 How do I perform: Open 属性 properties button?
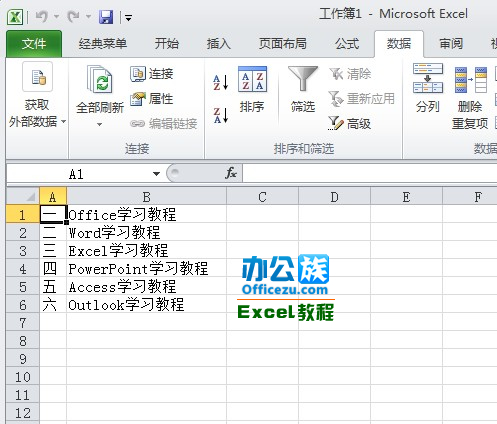click(152, 99)
